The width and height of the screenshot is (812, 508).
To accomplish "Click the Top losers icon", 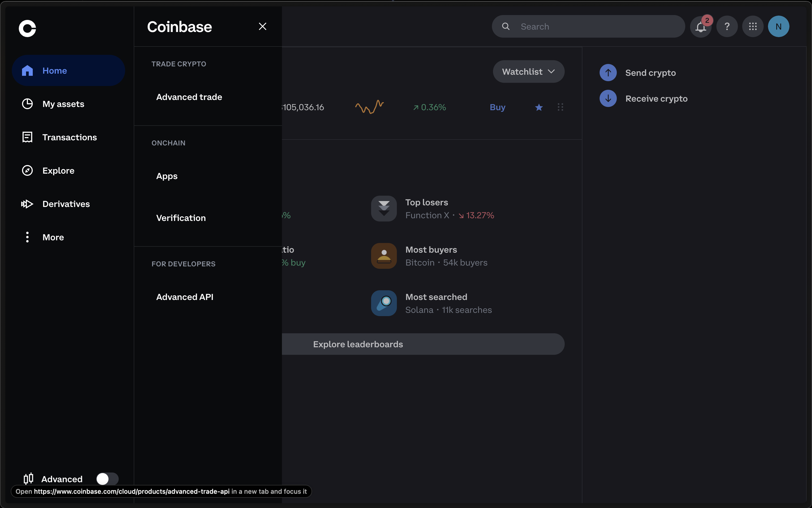I will (384, 209).
